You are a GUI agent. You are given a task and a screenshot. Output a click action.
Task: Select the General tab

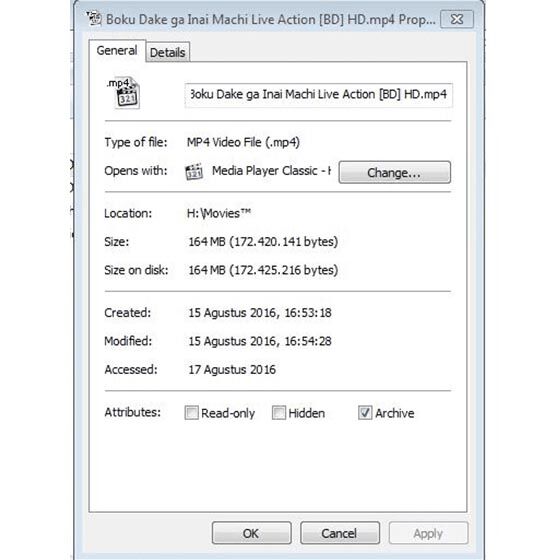pos(117,51)
